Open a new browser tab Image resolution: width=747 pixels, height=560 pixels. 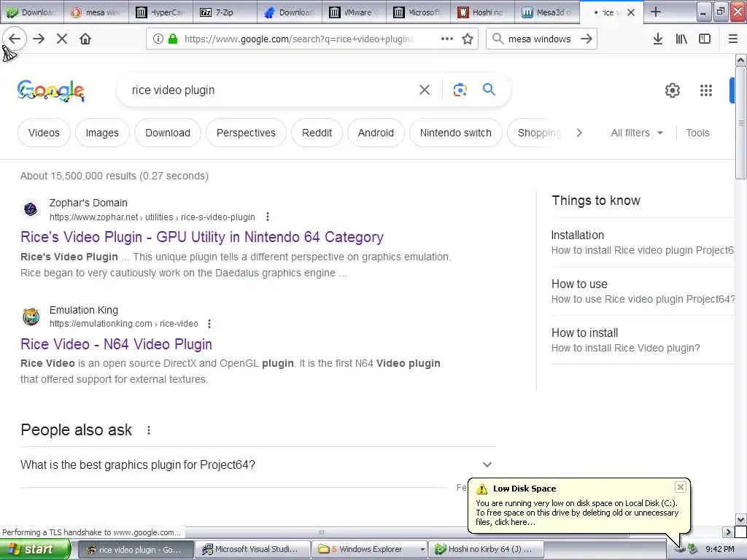656,12
